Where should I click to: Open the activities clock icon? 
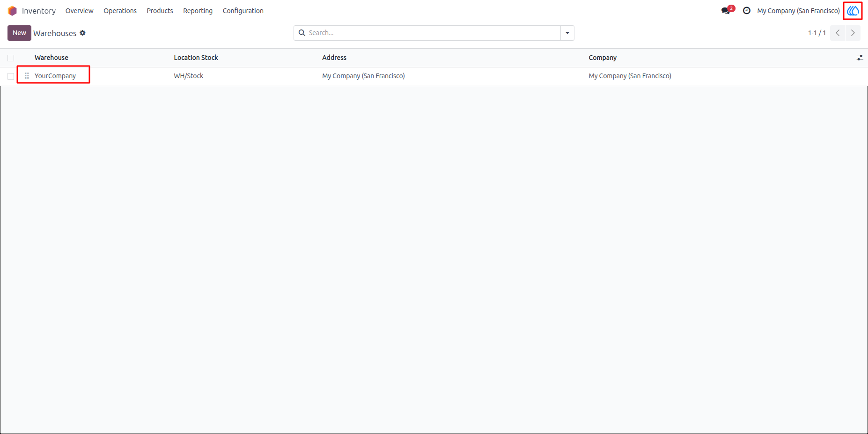[x=747, y=11]
